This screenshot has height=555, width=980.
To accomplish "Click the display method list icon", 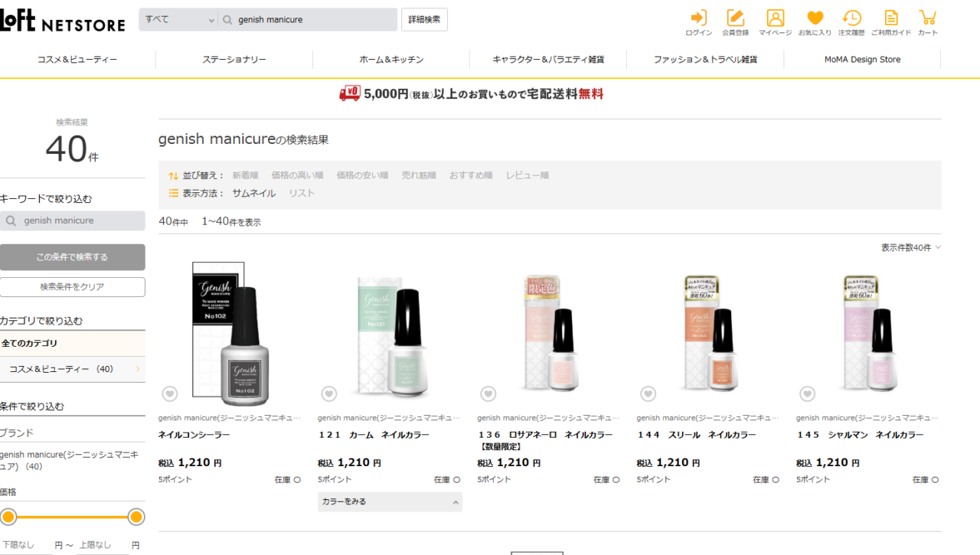I will (173, 194).
